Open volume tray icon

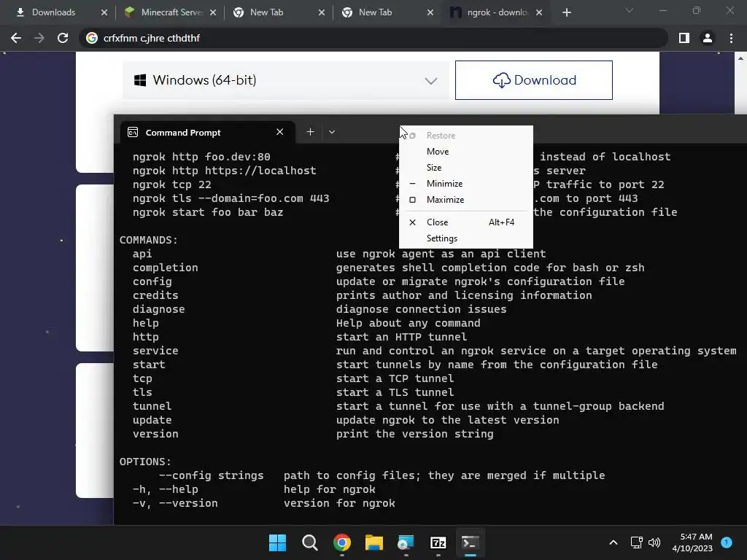tap(654, 542)
